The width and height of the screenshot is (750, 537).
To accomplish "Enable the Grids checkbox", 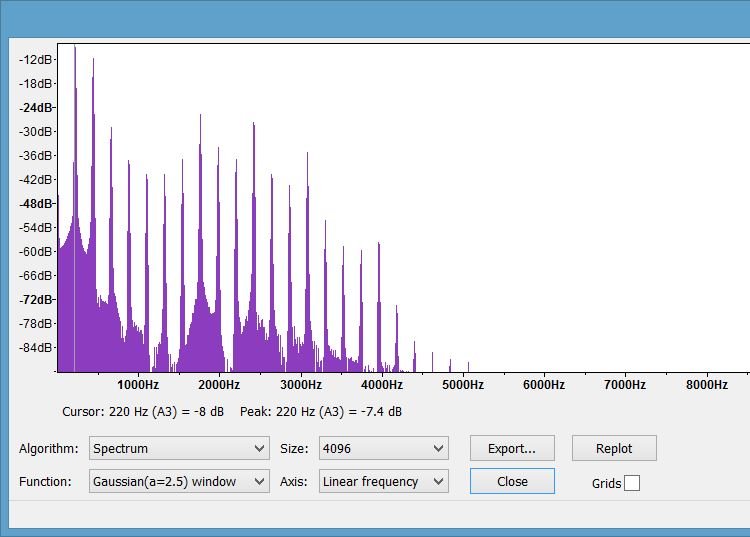I will (x=631, y=484).
